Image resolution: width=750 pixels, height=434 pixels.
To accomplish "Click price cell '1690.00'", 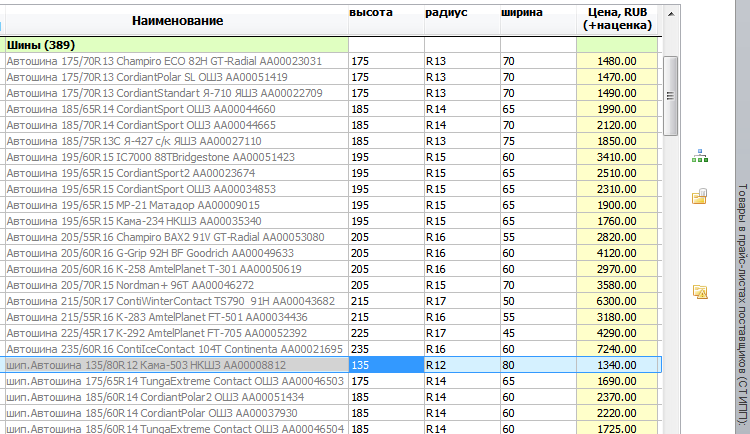I will [617, 381].
